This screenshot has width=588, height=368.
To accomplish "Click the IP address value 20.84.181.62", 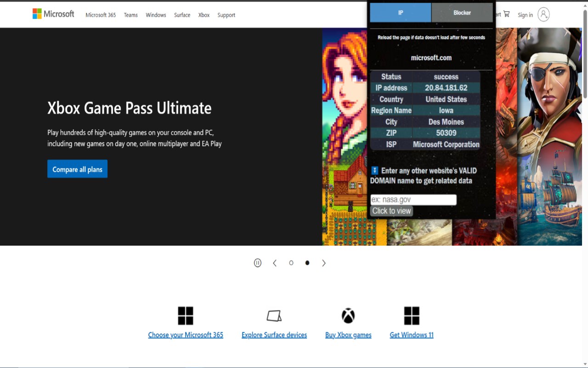I will pos(446,88).
